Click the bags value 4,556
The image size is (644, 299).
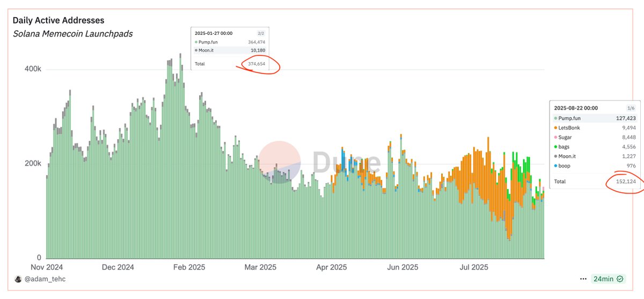(628, 147)
